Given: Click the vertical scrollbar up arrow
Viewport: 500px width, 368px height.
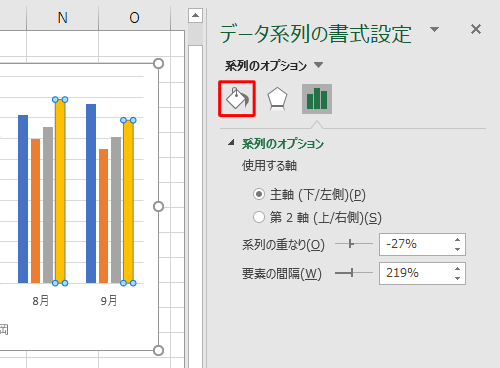Looking at the screenshot, I should click(195, 15).
